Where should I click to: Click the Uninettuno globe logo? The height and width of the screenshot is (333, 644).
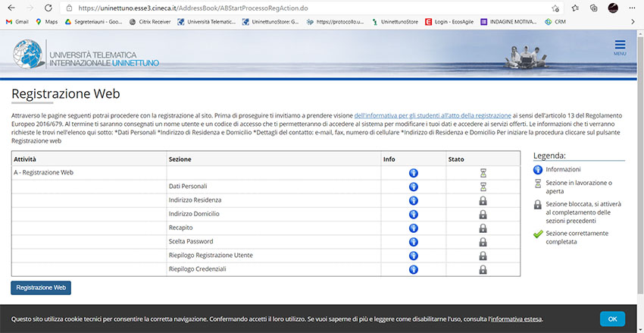29,55
